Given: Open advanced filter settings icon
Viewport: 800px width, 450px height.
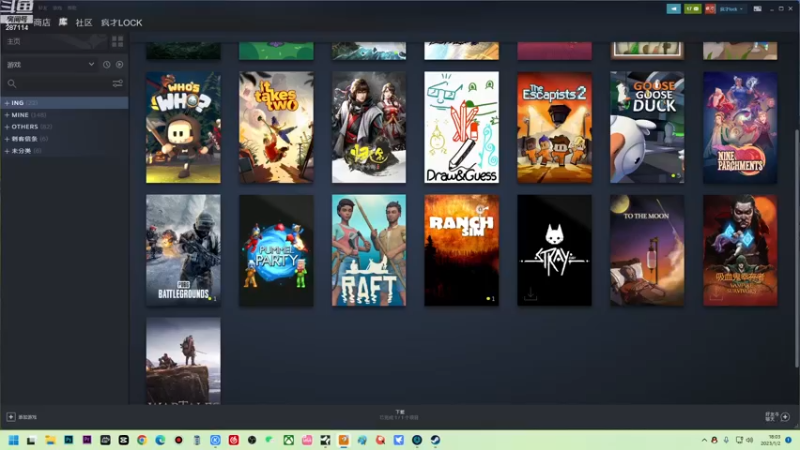Looking at the screenshot, I should [117, 83].
